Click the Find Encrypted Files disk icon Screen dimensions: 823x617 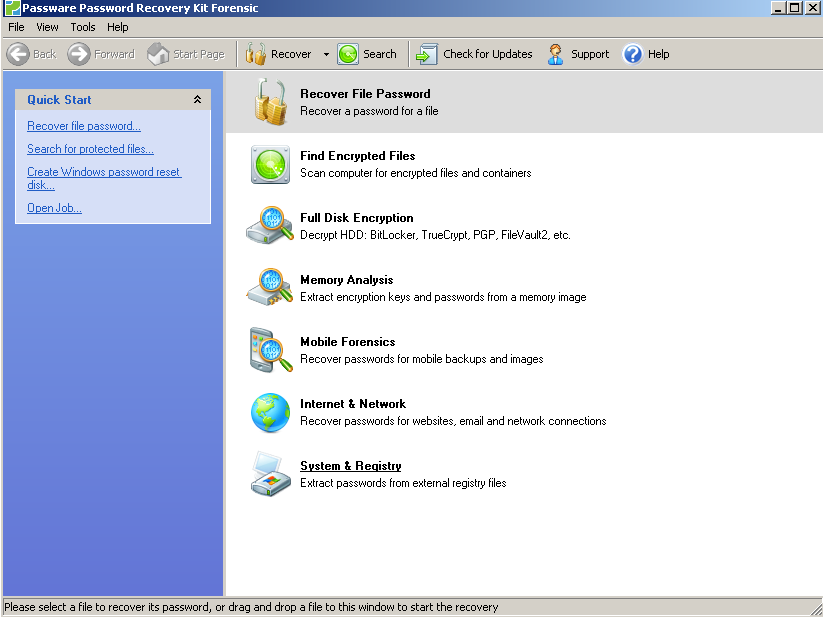(x=270, y=164)
